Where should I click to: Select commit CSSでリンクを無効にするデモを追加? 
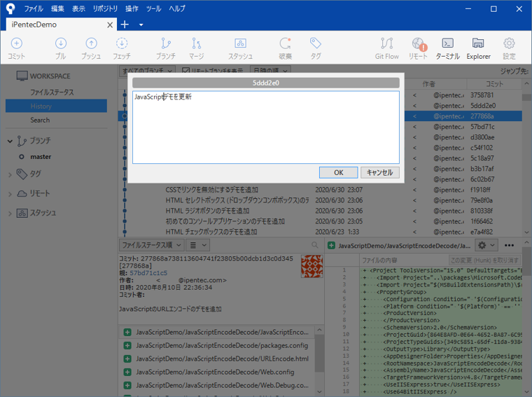(211, 190)
